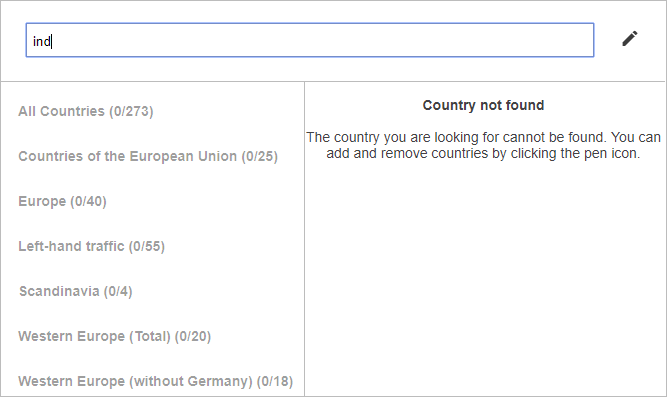Click the message about the pen icon
Screen dimensions: 667x397
point(483,145)
